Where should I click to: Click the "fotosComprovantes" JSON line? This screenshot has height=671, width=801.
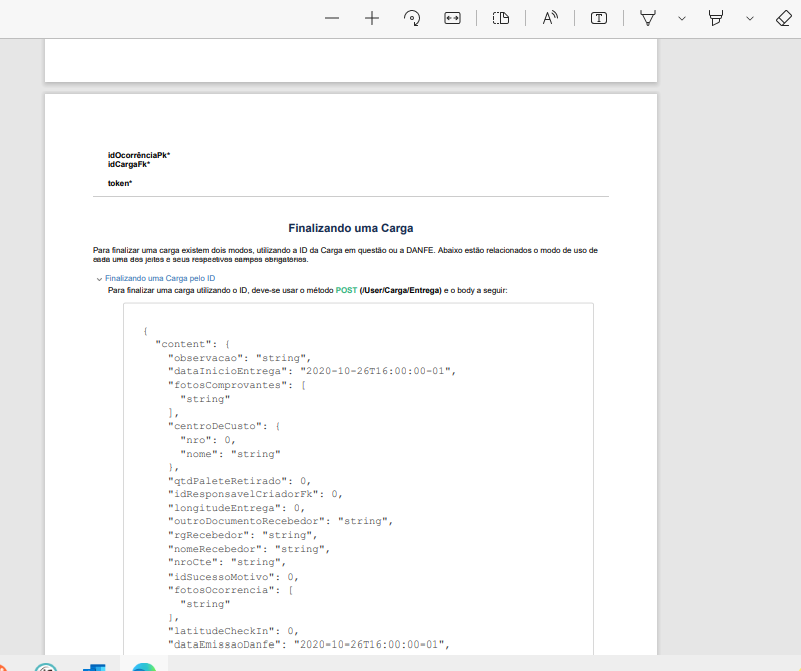pos(237,385)
